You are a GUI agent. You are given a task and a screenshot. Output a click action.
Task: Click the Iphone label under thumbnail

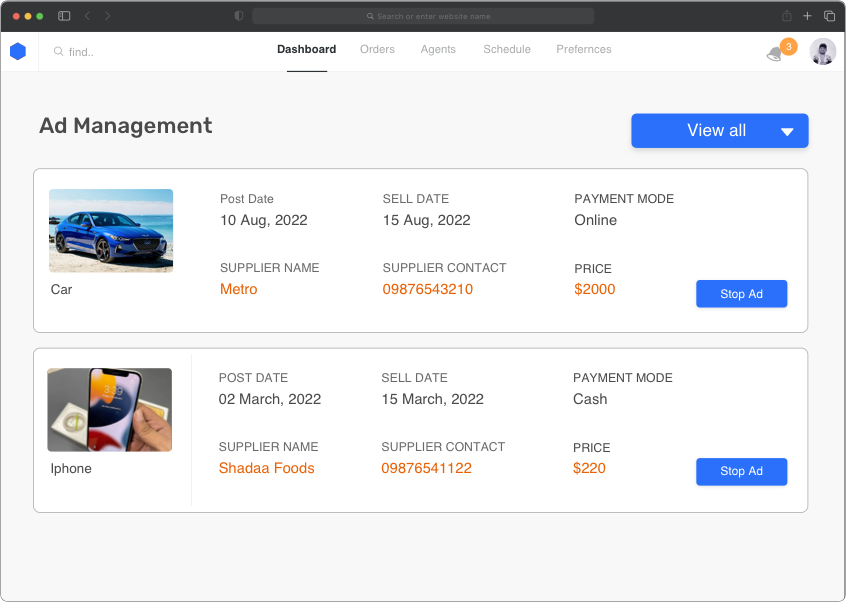point(71,469)
